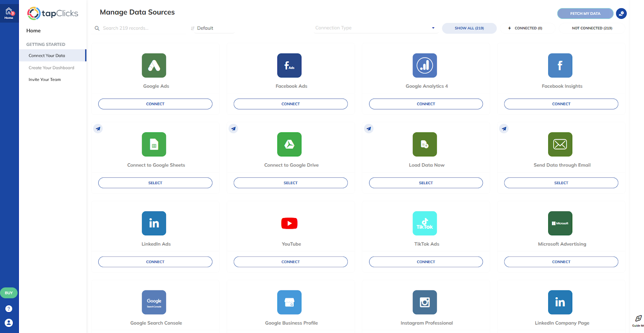Connect TikTok Ads

click(426, 262)
